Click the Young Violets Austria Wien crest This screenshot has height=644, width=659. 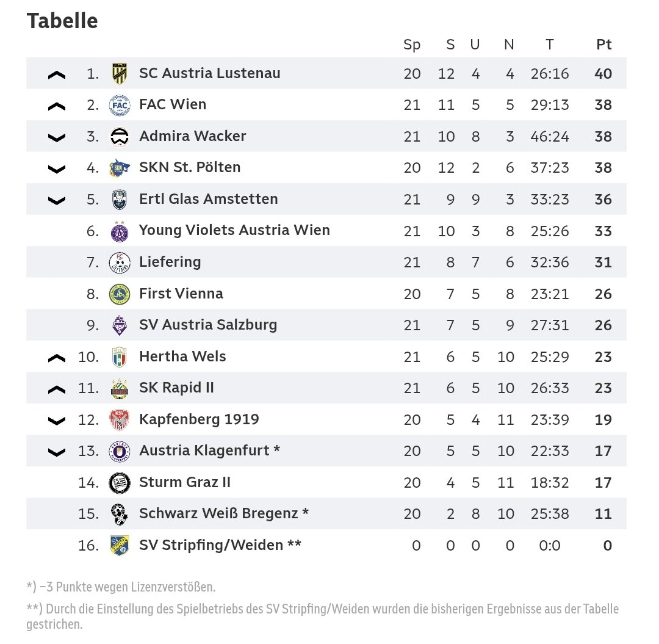(119, 231)
